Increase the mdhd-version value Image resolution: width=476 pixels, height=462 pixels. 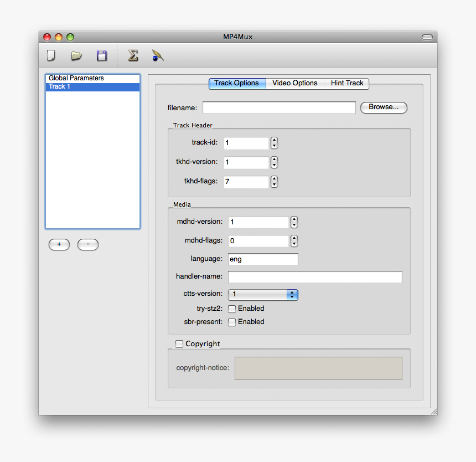[294, 219]
